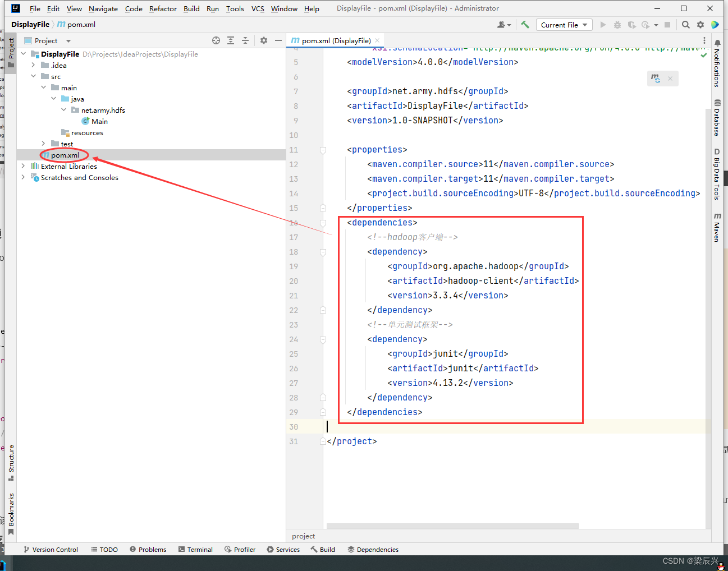728x571 pixels.
Task: Collapse net.army.hdfs package
Action: tap(64, 110)
